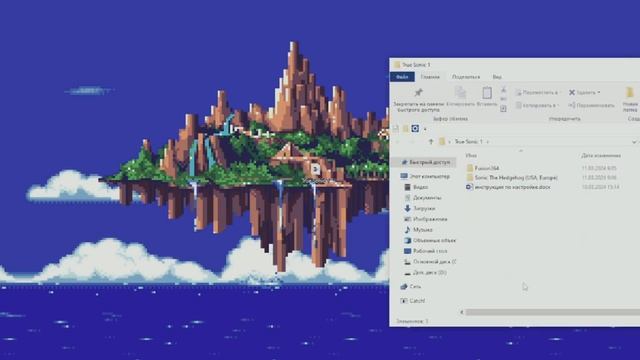Click the small paste shortcut icon

503,108
